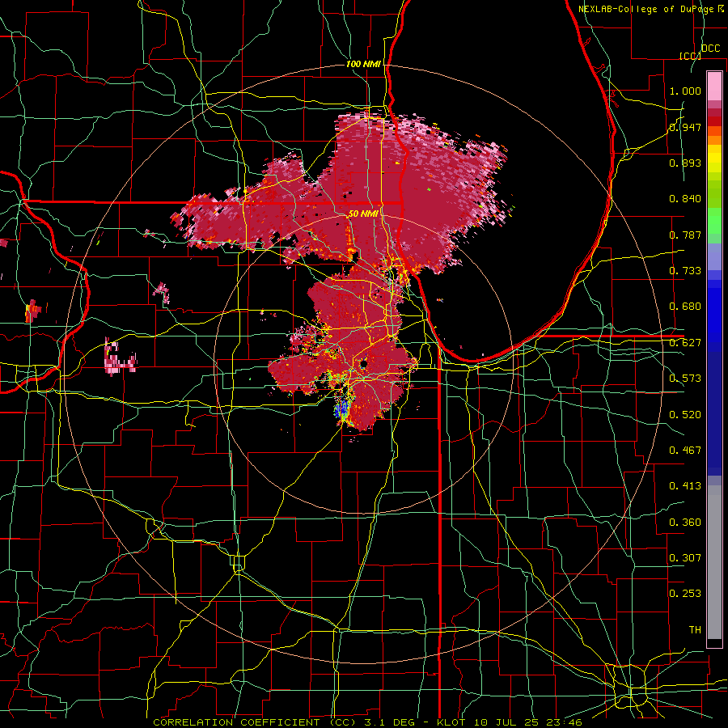Select the 0.840 scale value
Viewport: 728px width, 728px height.
click(x=685, y=199)
